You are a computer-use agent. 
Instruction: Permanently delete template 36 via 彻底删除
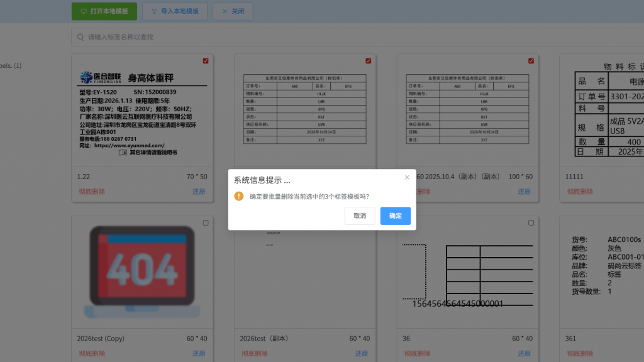pyautogui.click(x=417, y=354)
